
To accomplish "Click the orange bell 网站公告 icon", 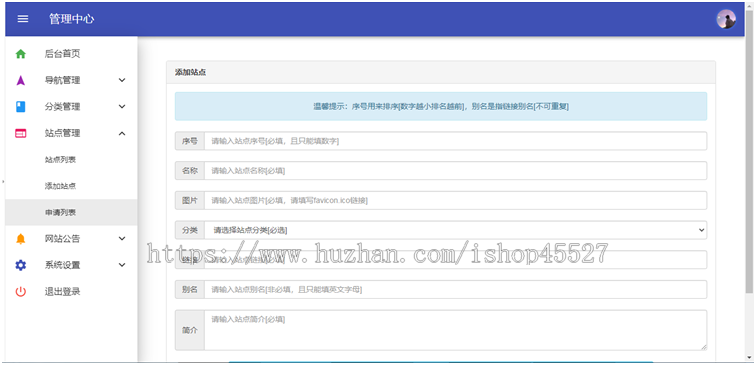I will coord(21,239).
